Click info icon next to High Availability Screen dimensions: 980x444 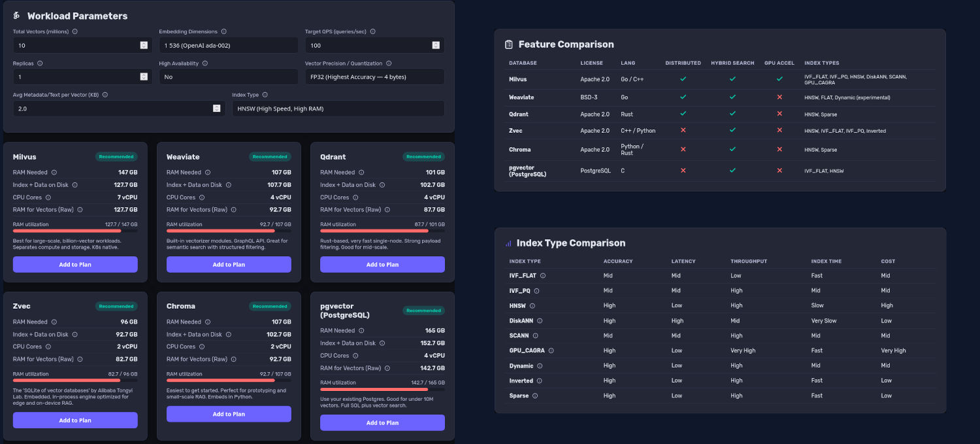click(x=205, y=63)
